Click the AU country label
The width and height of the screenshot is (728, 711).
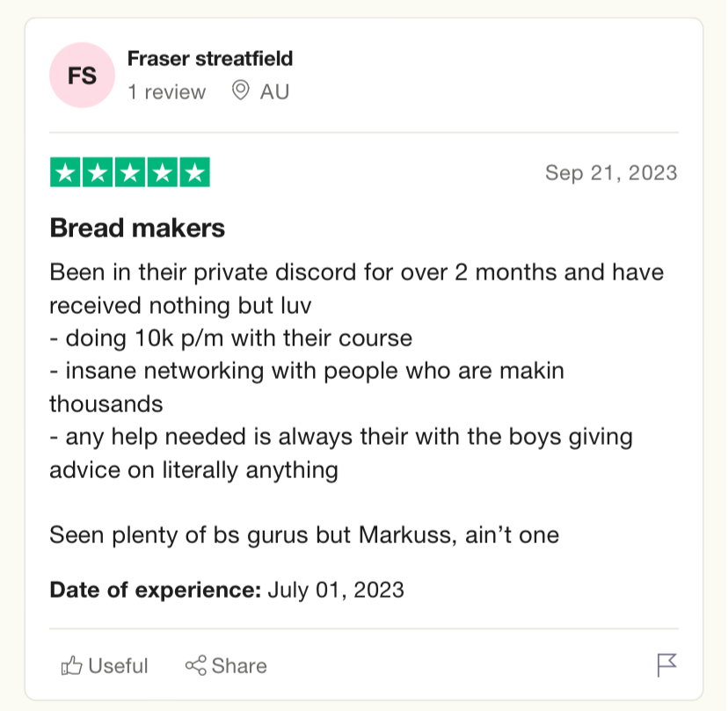[274, 91]
